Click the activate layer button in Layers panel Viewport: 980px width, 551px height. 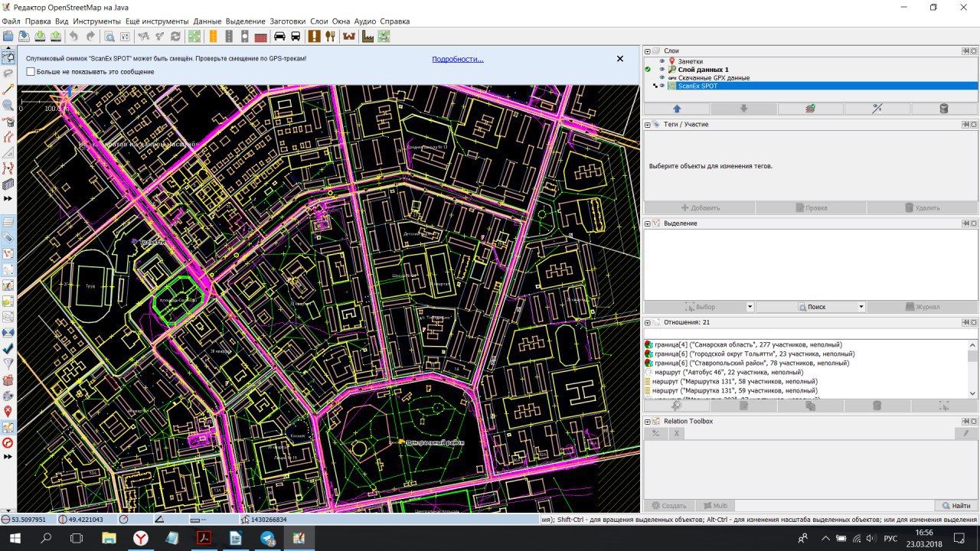click(811, 109)
